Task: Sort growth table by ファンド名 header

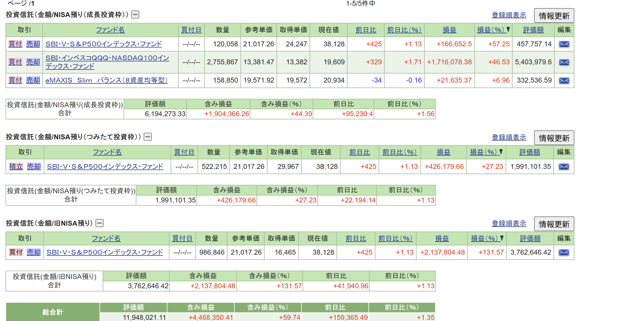Action: coord(110,30)
